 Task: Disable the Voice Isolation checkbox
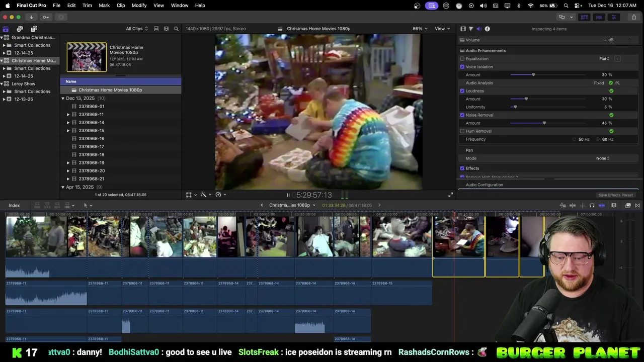click(462, 67)
